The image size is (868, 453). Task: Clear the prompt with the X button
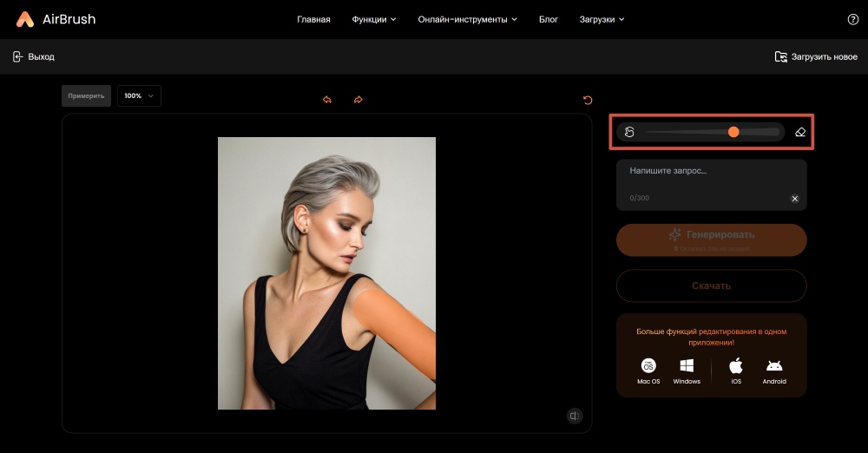click(x=794, y=199)
